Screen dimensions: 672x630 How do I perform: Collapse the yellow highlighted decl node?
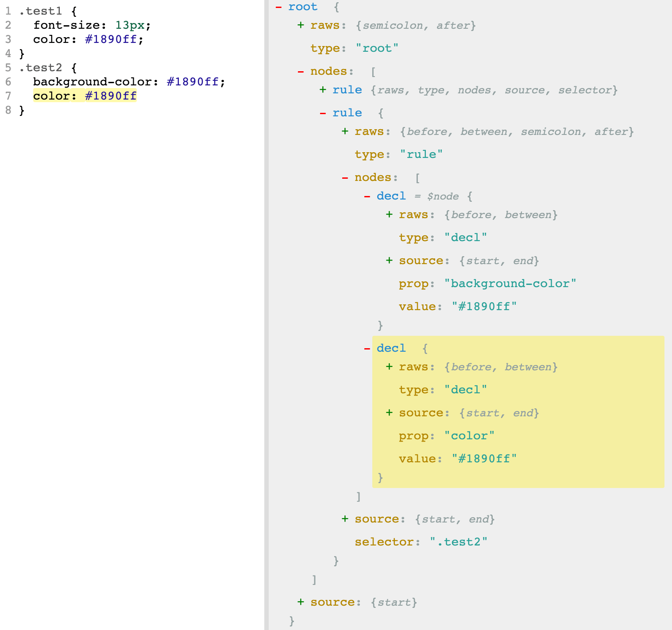pos(367,349)
